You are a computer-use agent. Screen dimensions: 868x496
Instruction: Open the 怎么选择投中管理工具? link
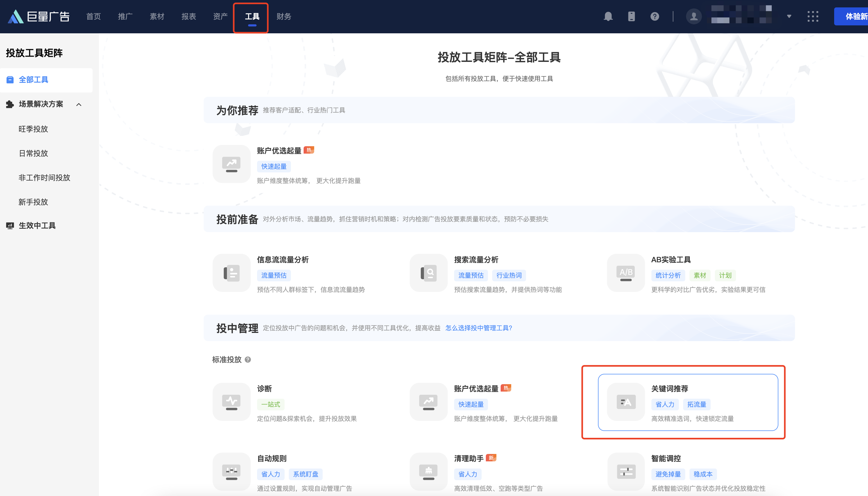[x=479, y=328]
